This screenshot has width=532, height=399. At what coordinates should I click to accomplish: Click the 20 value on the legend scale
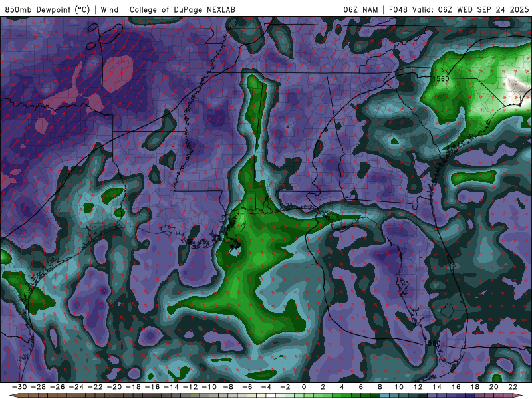pyautogui.click(x=494, y=387)
